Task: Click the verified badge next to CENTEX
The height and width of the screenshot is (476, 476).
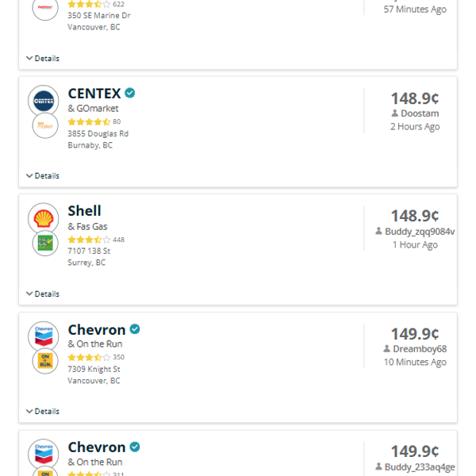Action: pos(130,93)
